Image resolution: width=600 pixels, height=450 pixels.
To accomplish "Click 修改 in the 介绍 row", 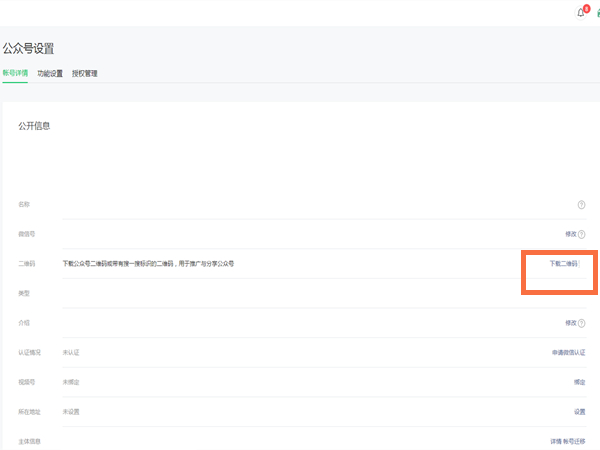I will [x=570, y=323].
